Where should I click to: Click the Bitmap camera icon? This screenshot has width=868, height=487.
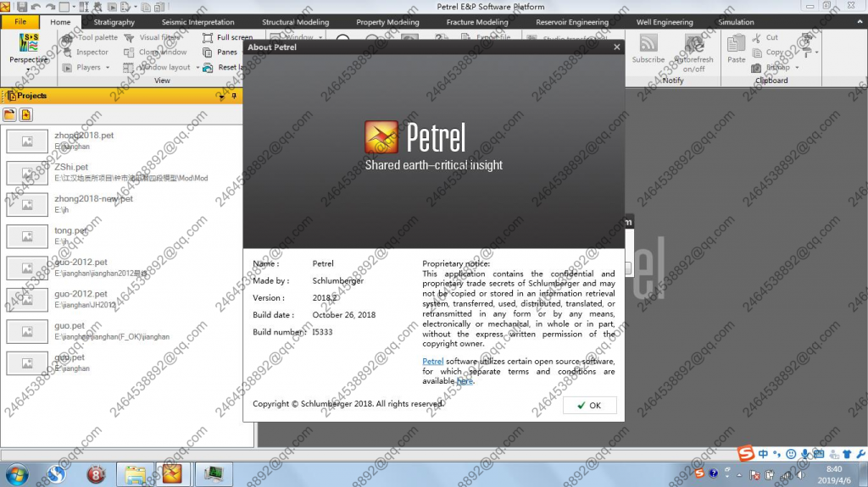[756, 68]
